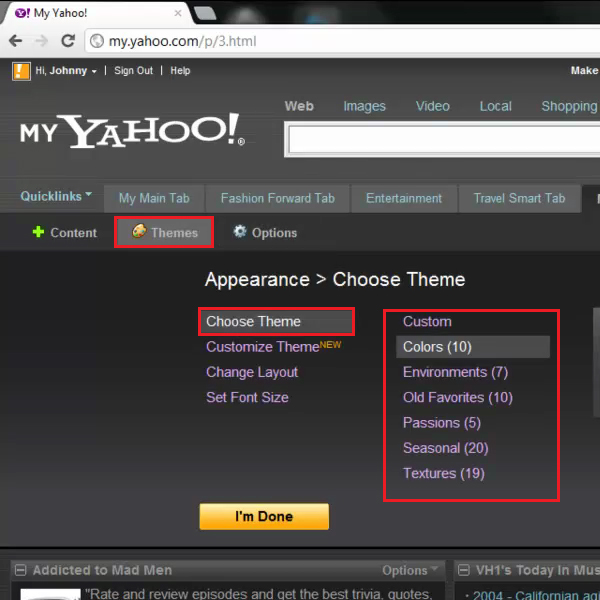This screenshot has width=600, height=600.
Task: Collapse the Addicted to Mad Men module
Action: [21, 570]
